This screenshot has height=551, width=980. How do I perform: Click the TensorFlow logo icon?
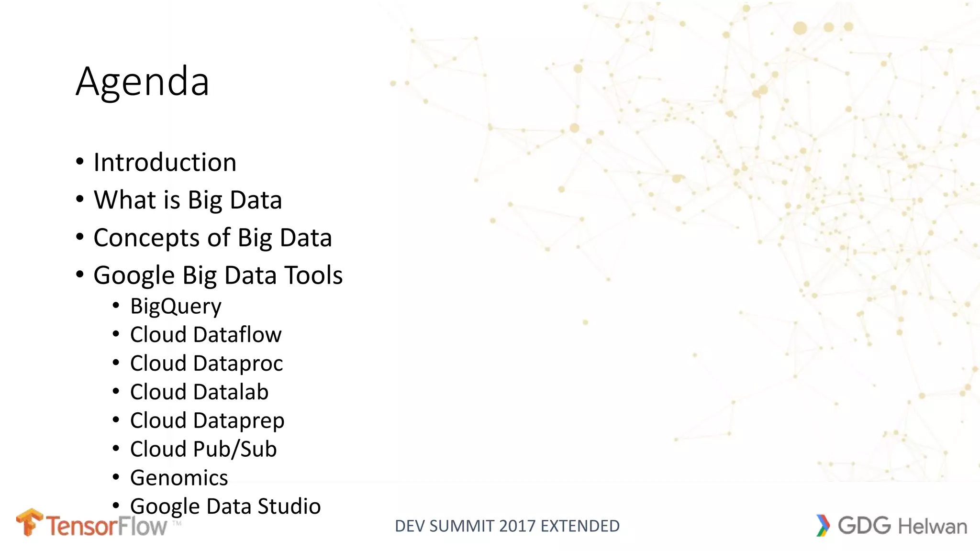(30, 522)
